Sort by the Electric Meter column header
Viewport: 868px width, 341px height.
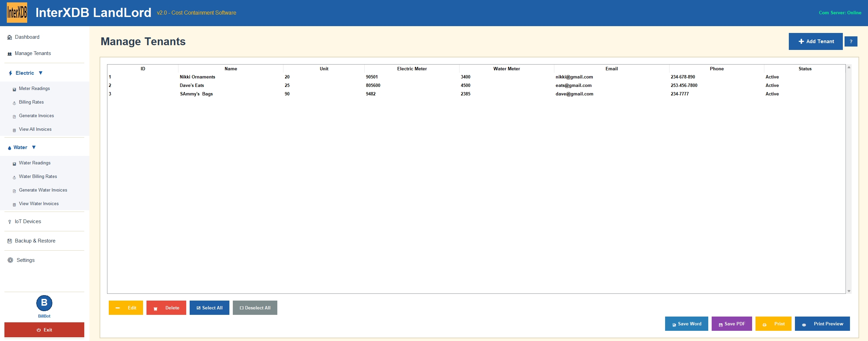412,69
